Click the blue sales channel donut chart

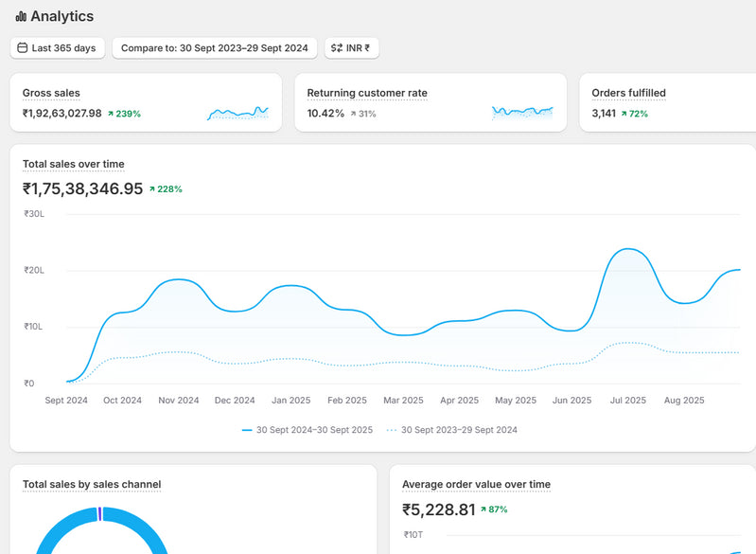coord(57,535)
